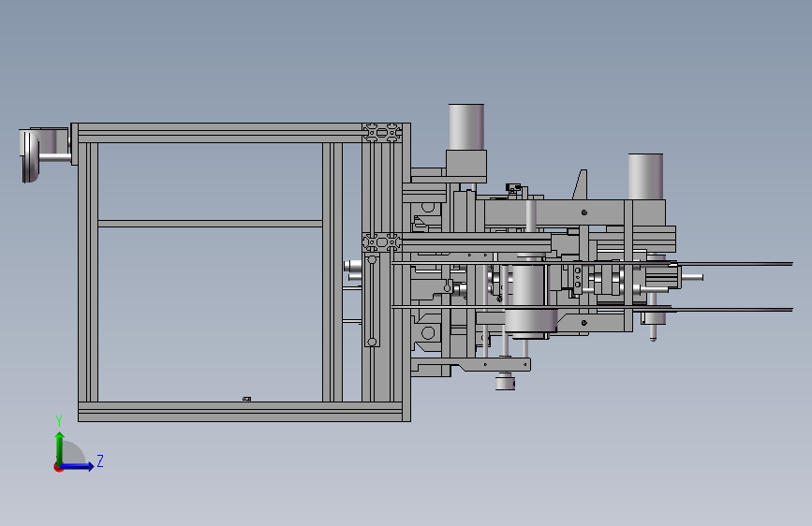Image resolution: width=812 pixels, height=526 pixels.
Task: Pick the extrusion profile cross-section at frame's top-right corner
Action: pyautogui.click(x=382, y=133)
